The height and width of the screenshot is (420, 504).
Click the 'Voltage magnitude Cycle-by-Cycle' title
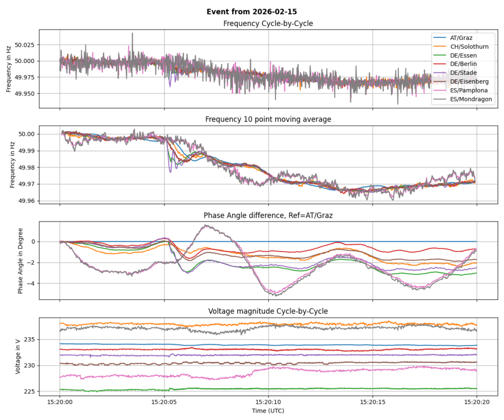coord(268,311)
